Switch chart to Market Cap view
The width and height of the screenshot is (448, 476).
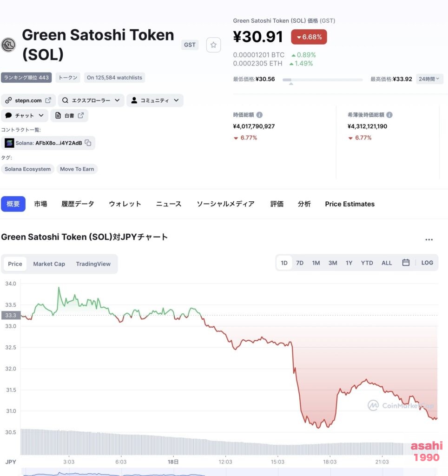49,264
